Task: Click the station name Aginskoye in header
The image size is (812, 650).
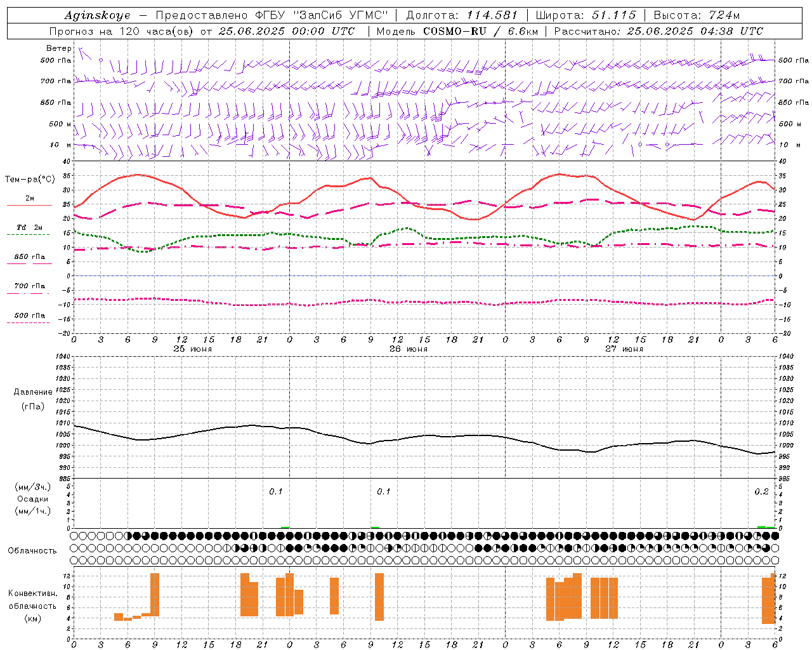Action: (97, 15)
